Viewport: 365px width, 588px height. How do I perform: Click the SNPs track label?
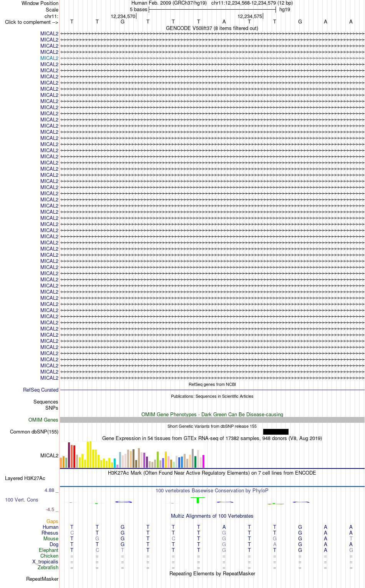[x=52, y=408]
